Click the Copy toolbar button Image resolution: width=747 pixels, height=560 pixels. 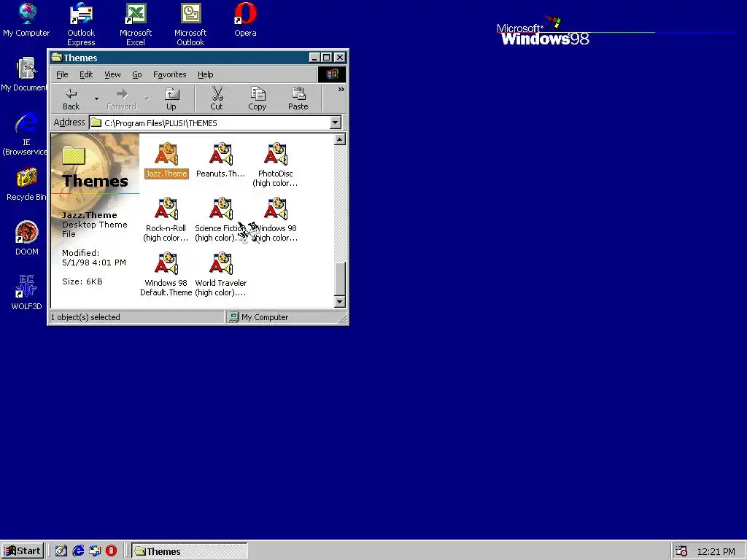coord(258,98)
